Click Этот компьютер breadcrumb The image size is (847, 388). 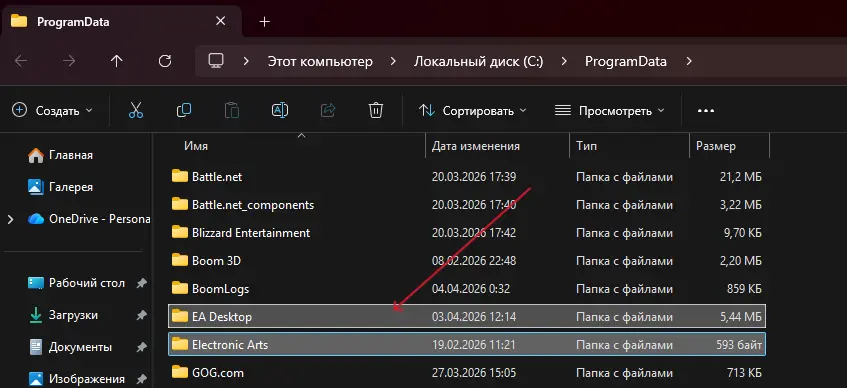click(x=320, y=61)
